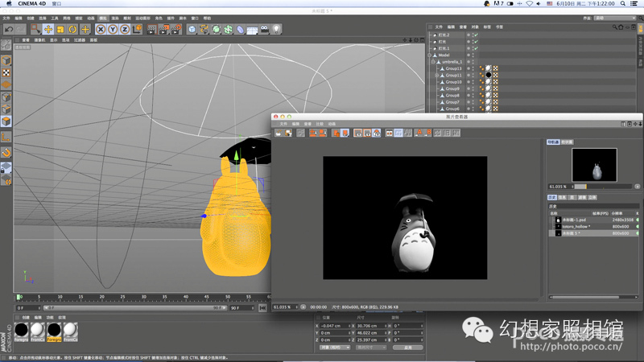The width and height of the screenshot is (644, 362).
Task: Click the go to start playback button
Action: [x=262, y=308]
